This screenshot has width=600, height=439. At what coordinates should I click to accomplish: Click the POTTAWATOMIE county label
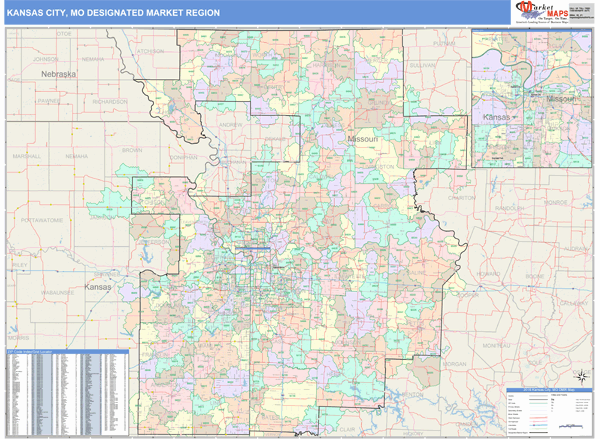(42, 220)
